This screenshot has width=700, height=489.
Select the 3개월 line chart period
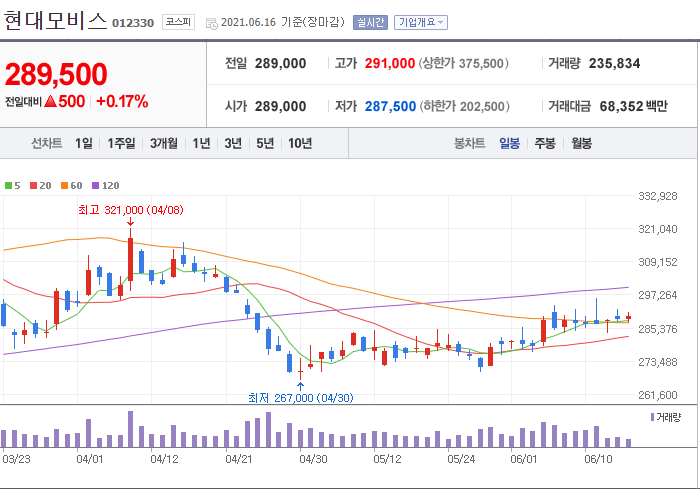point(163,143)
